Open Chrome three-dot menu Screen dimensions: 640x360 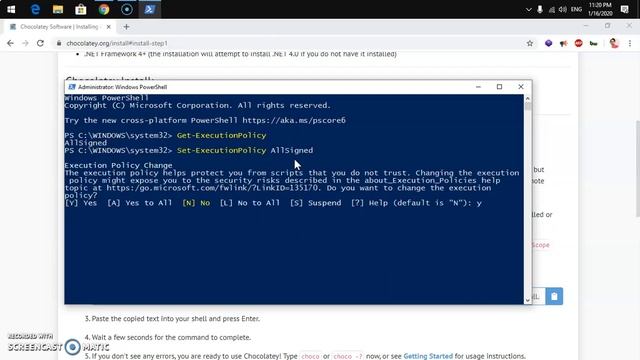click(x=630, y=43)
